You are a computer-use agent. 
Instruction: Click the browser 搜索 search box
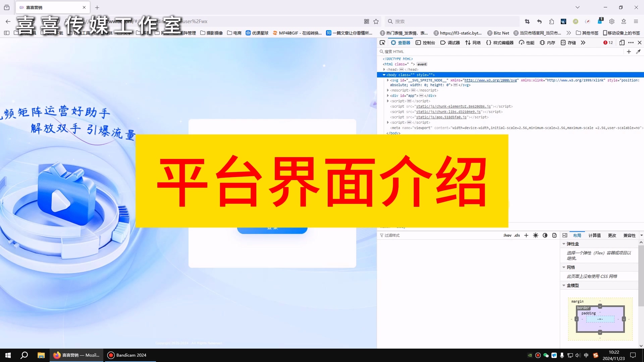pos(452,21)
